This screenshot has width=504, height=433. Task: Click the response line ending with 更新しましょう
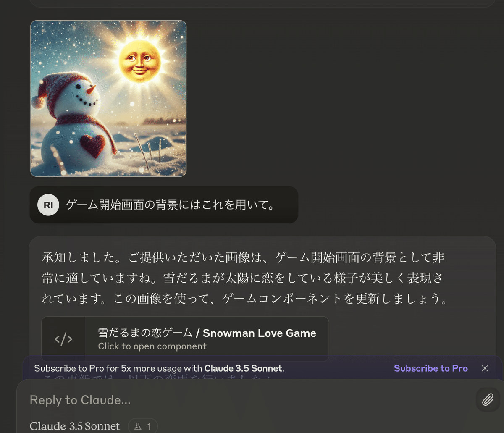coord(244,299)
